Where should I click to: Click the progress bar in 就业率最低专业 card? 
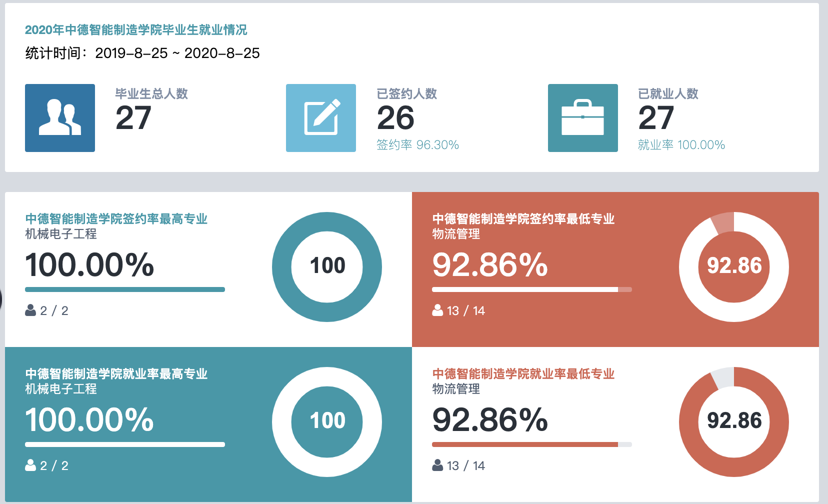click(x=532, y=444)
